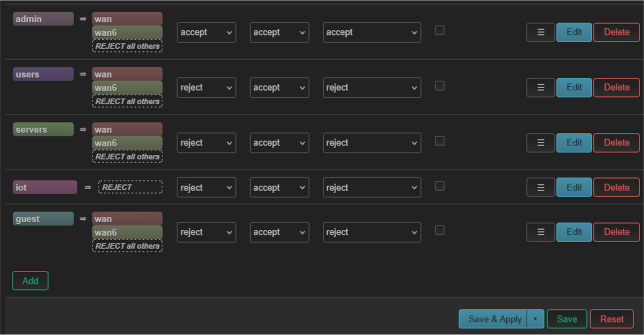Expand the Save & Apply arrow menu

tap(535, 319)
